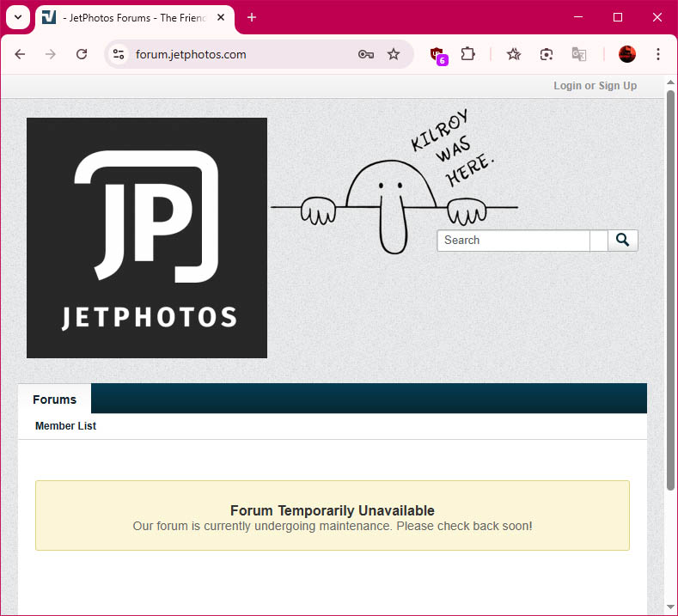Click inside the forum Search field
The width and height of the screenshot is (678, 616).
point(513,241)
